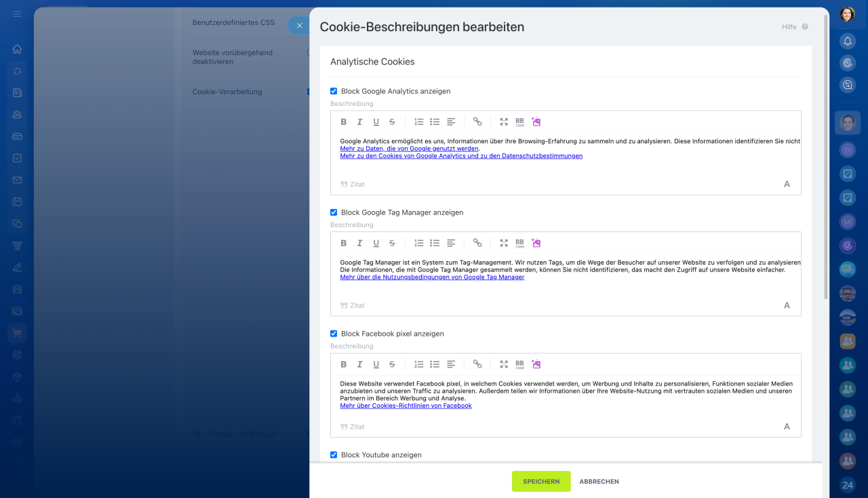868x498 pixels.
Task: Close the cookie descriptions side panel
Action: (299, 26)
